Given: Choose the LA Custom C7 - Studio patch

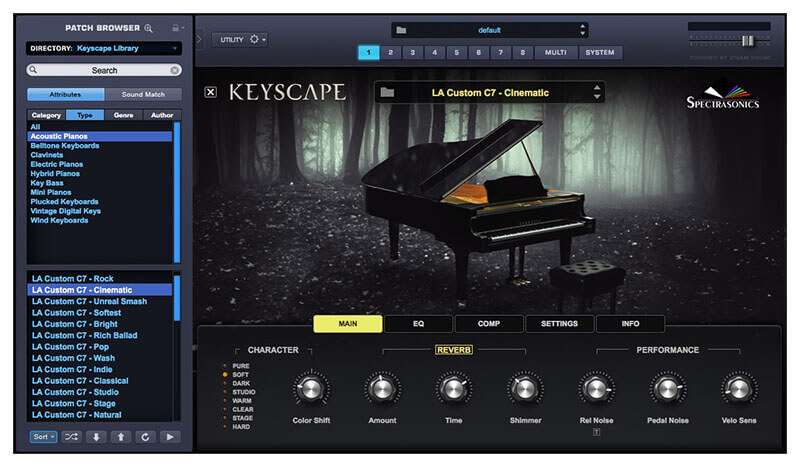Looking at the screenshot, I should [x=99, y=392].
